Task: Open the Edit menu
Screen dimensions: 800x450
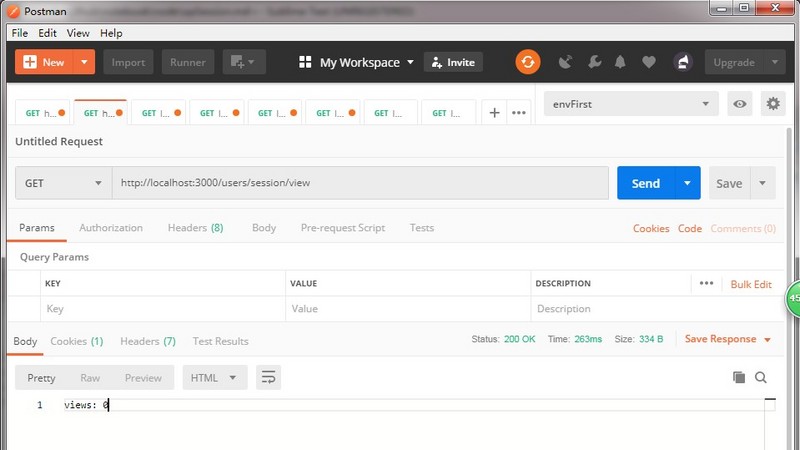Action: pos(47,33)
